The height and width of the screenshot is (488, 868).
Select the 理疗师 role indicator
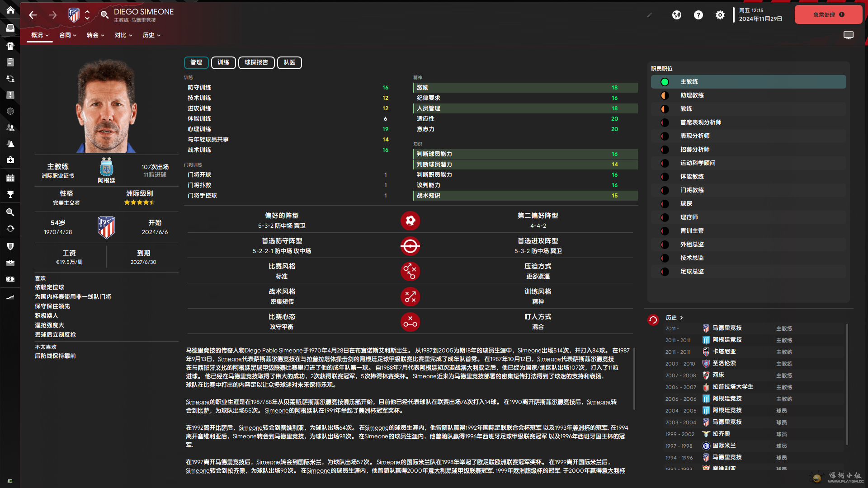pos(665,217)
